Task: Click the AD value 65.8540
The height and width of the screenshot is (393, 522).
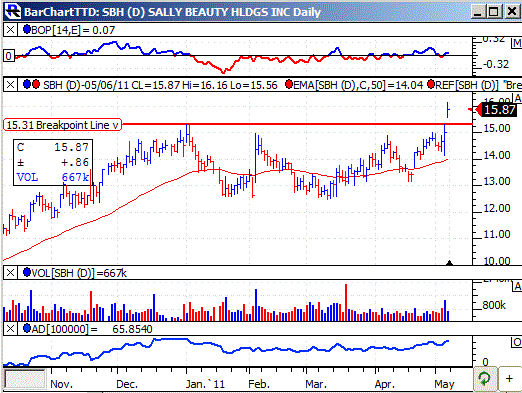Action: coord(132,329)
